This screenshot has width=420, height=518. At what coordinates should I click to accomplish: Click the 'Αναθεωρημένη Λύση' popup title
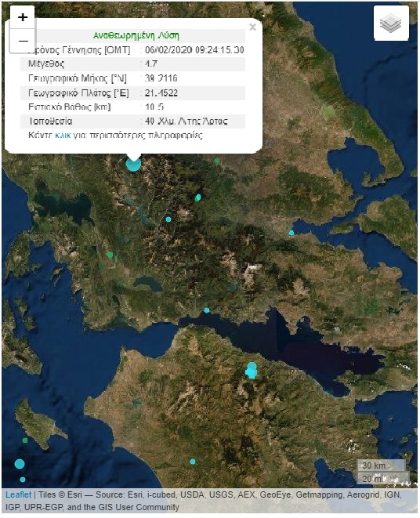coord(136,35)
